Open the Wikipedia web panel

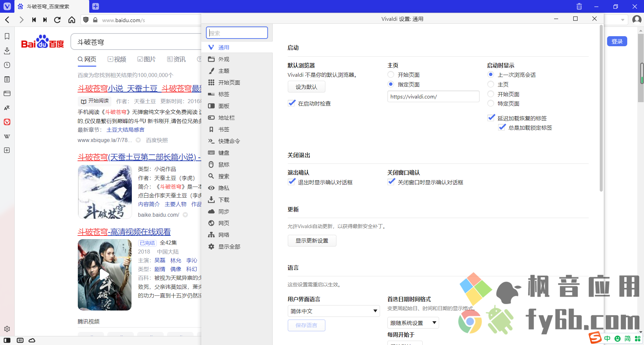tap(7, 136)
